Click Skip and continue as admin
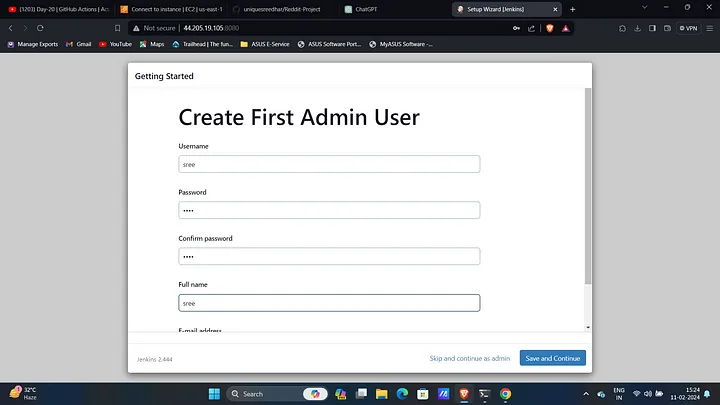Viewport: 720px width, 405px height. [470, 358]
